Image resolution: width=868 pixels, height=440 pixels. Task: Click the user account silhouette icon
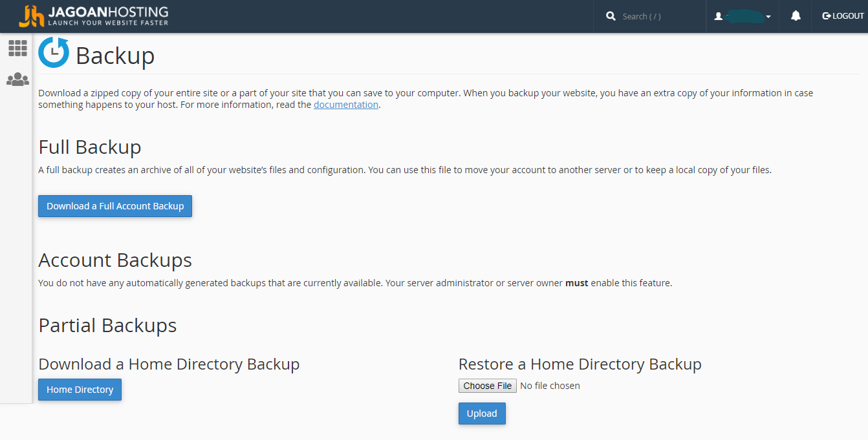718,16
